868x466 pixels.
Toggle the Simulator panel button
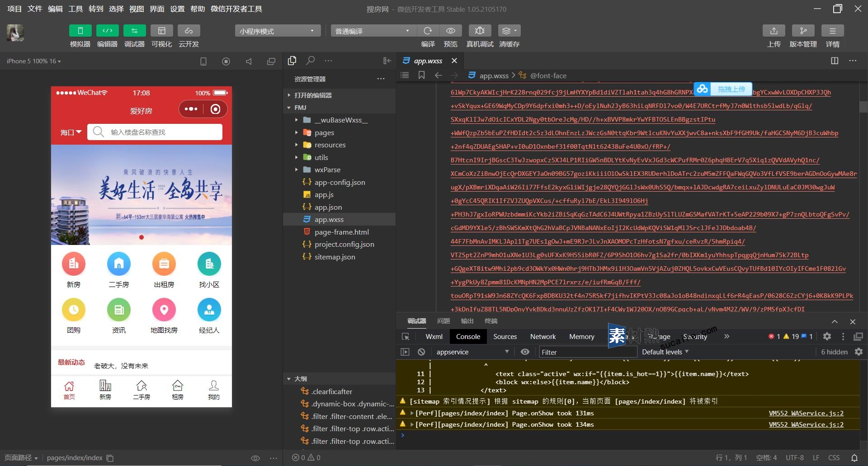(80, 31)
